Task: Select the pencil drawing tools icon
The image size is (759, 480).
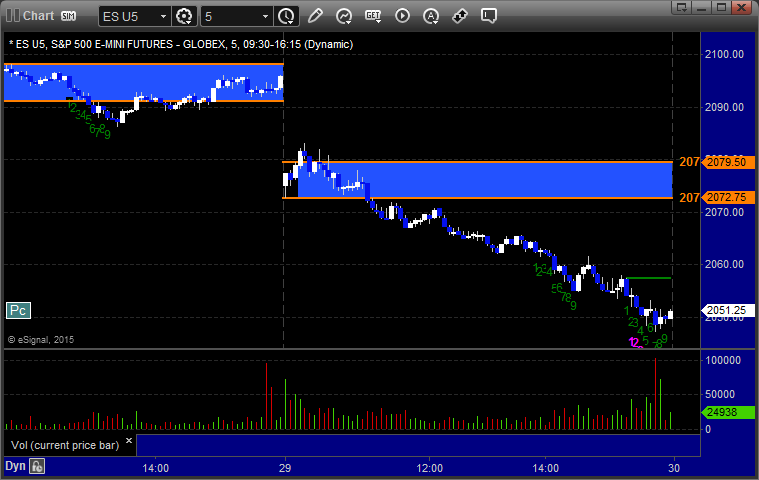Action: pos(315,16)
